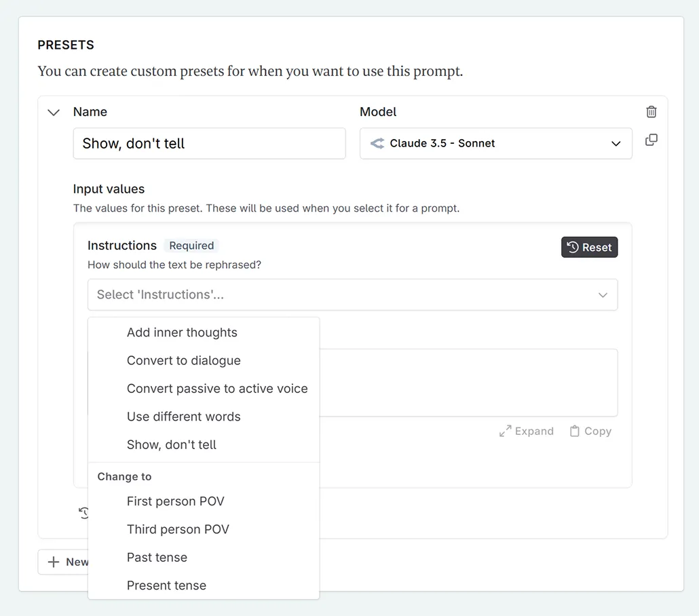
Task: Click the history icon below the input values
Action: click(83, 513)
